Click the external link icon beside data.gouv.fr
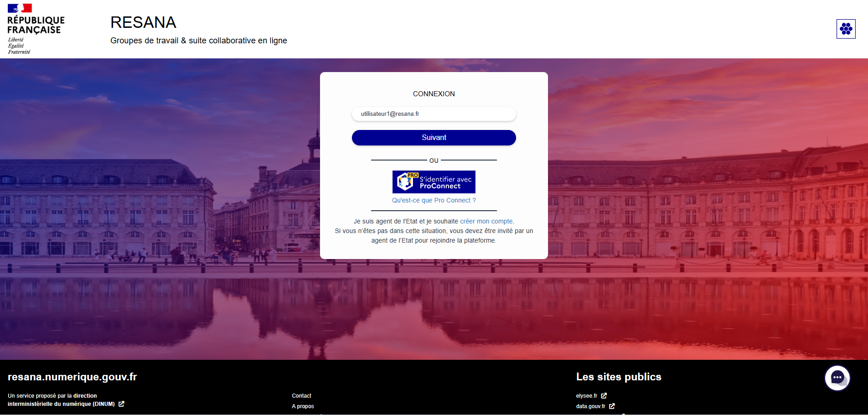This screenshot has width=868, height=415. (612, 406)
